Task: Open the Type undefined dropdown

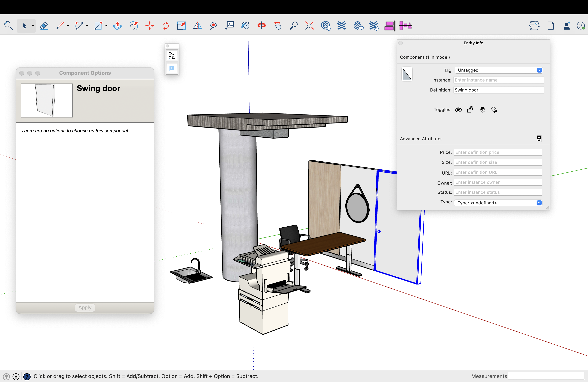Action: tap(498, 203)
